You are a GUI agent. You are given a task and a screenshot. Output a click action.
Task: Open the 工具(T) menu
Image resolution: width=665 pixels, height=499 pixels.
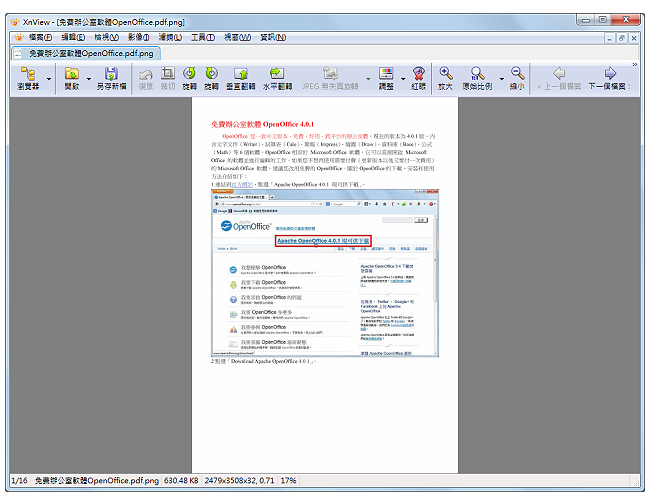[x=203, y=38]
